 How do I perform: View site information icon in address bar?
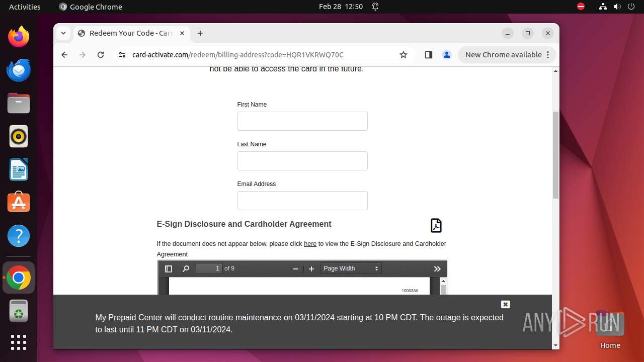coord(122,55)
